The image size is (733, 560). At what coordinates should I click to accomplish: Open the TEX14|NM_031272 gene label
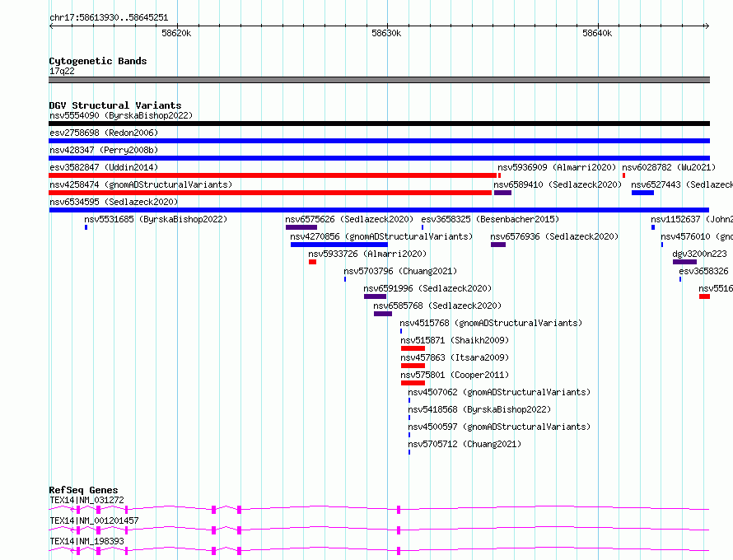tap(87, 500)
